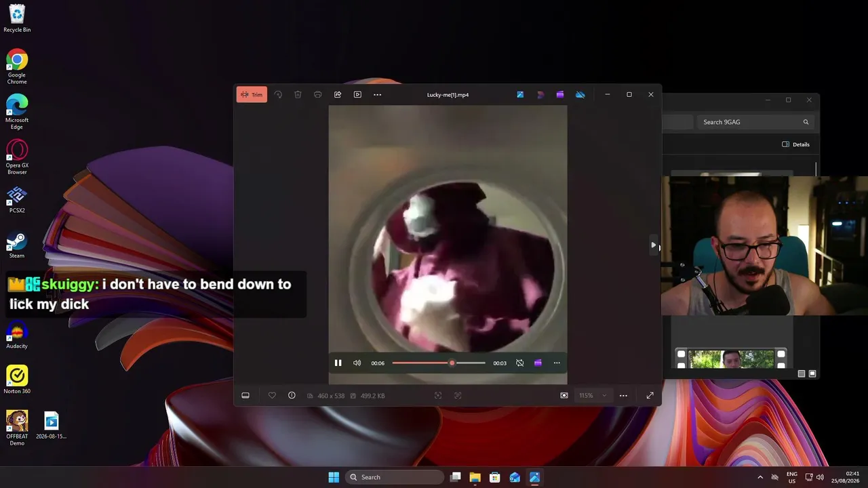Open the Opera GX Browser desktop shortcut

click(17, 157)
